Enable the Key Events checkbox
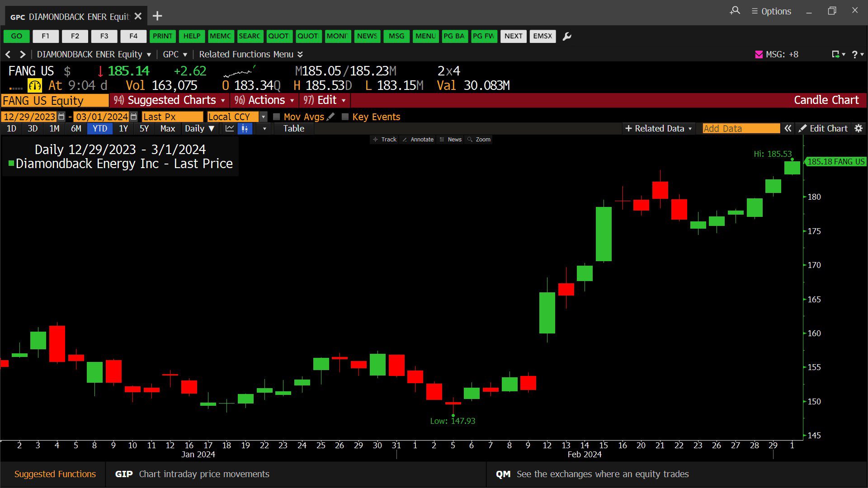This screenshot has height=488, width=868. click(x=345, y=117)
